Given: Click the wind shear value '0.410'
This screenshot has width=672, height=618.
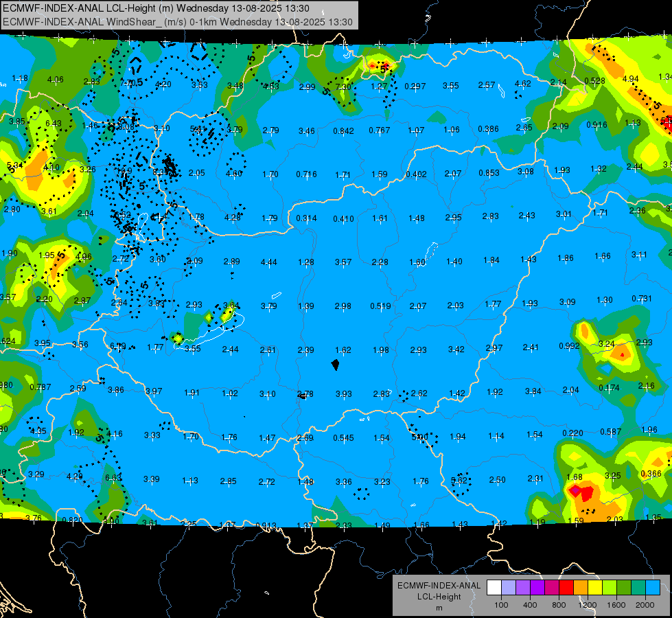Looking at the screenshot, I should point(344,219).
